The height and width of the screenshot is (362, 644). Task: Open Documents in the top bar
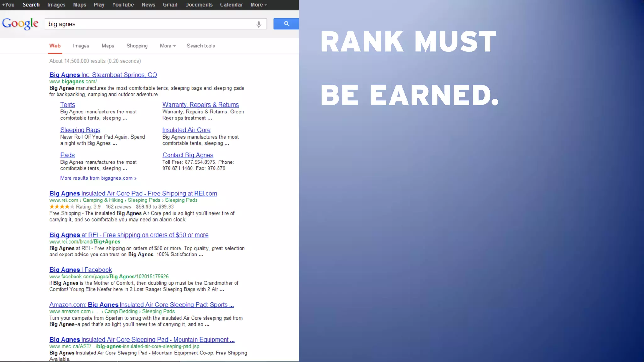coord(199,5)
